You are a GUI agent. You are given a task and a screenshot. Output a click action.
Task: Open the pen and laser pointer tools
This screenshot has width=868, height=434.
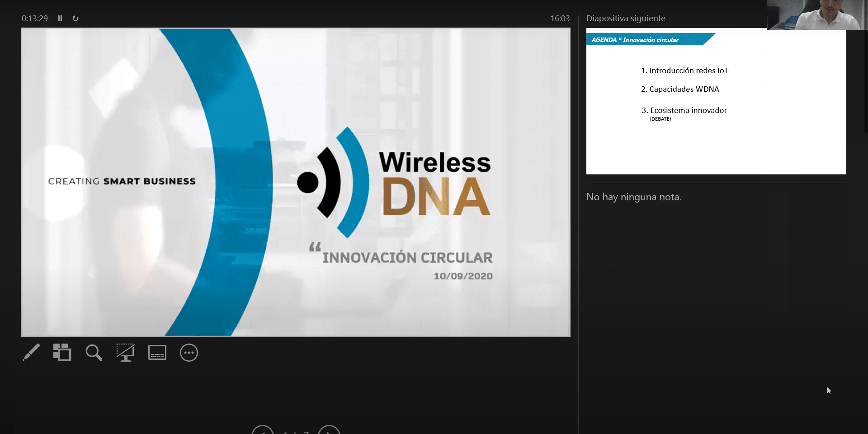click(31, 353)
